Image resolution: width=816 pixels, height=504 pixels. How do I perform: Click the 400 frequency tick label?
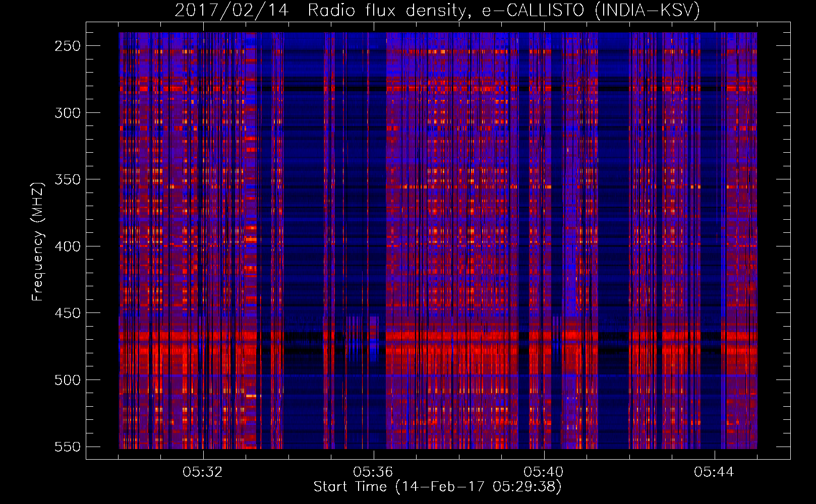point(68,246)
